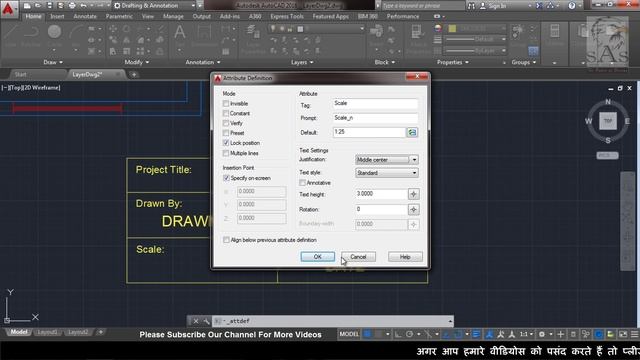The image size is (640, 360).
Task: Toggle the Verify mode checkbox
Action: pos(226,123)
